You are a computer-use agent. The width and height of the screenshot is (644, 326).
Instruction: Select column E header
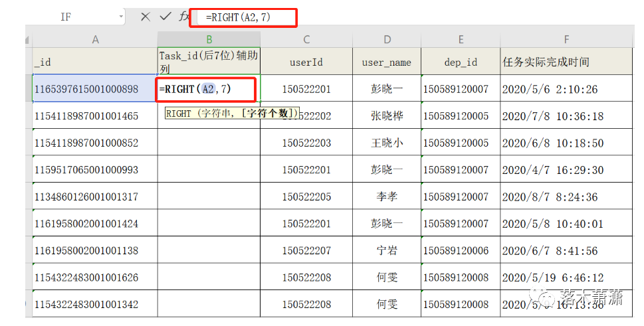pyautogui.click(x=461, y=40)
